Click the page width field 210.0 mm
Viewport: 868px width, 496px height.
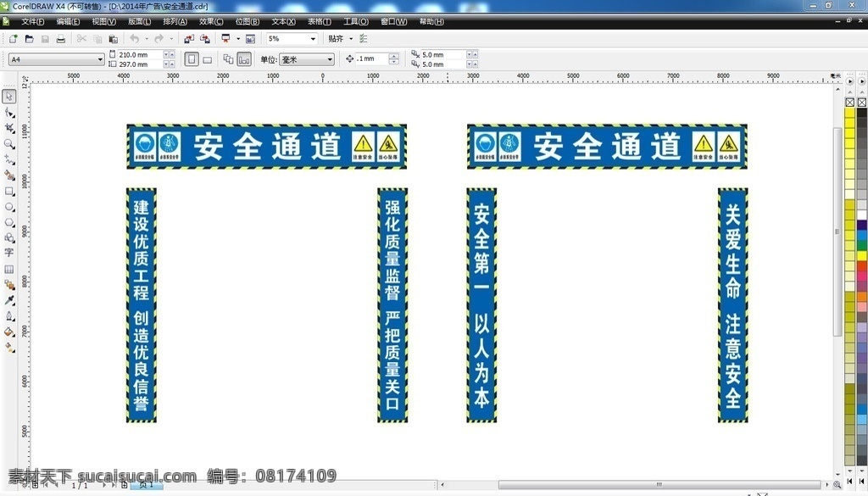tap(141, 55)
